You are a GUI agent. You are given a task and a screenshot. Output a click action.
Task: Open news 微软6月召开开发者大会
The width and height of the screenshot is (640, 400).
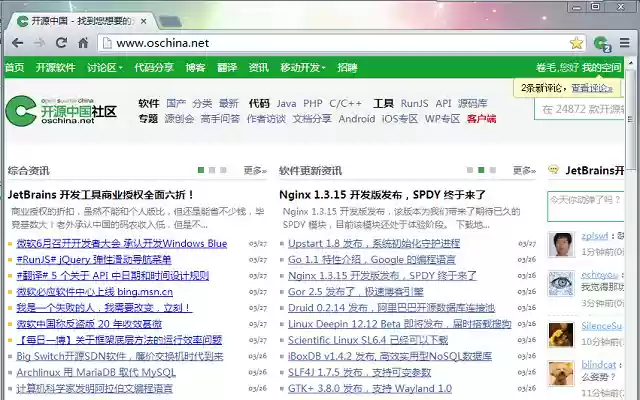(122, 244)
